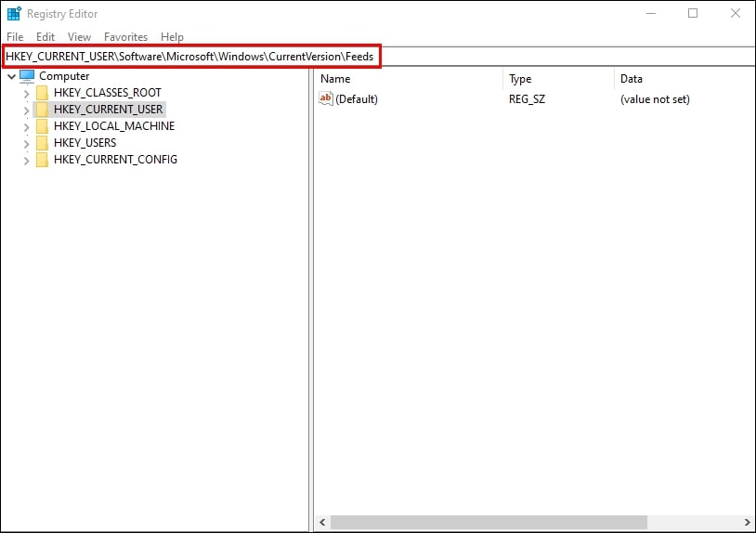Click the HKEY_USERS folder icon
Image resolution: width=756 pixels, height=533 pixels.
pos(43,143)
